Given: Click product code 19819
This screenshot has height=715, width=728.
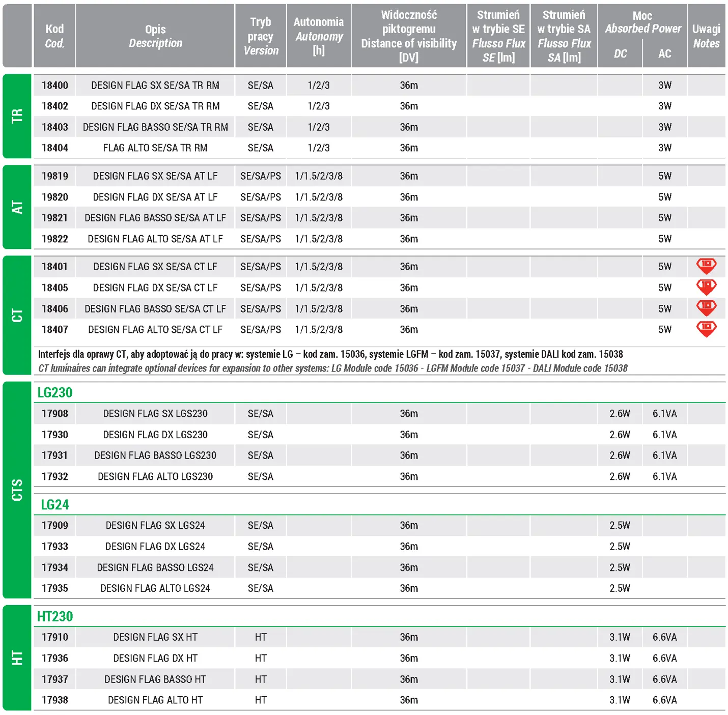Looking at the screenshot, I should pyautogui.click(x=55, y=176).
